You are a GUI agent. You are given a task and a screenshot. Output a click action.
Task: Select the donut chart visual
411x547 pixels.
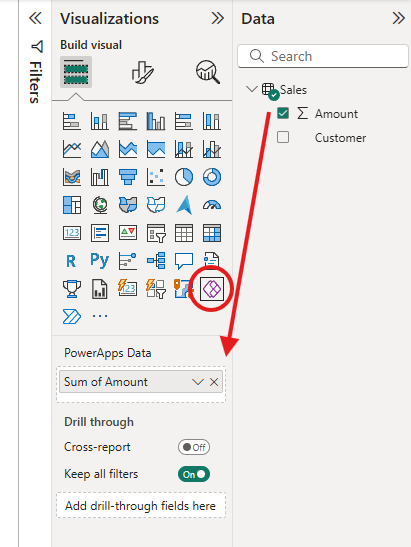(212, 177)
